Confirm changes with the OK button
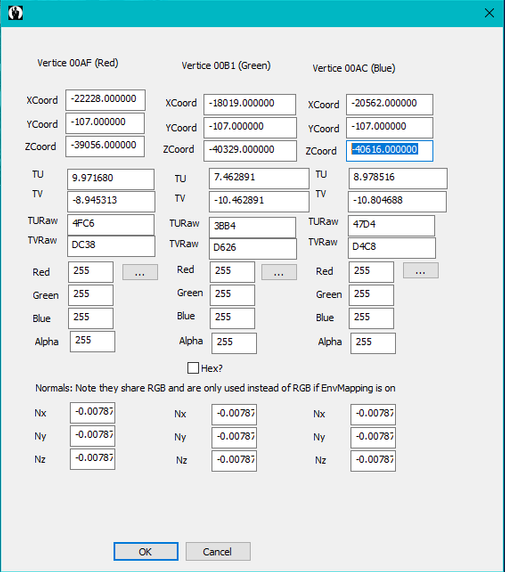Viewport: 505px width, 572px height. click(x=146, y=551)
